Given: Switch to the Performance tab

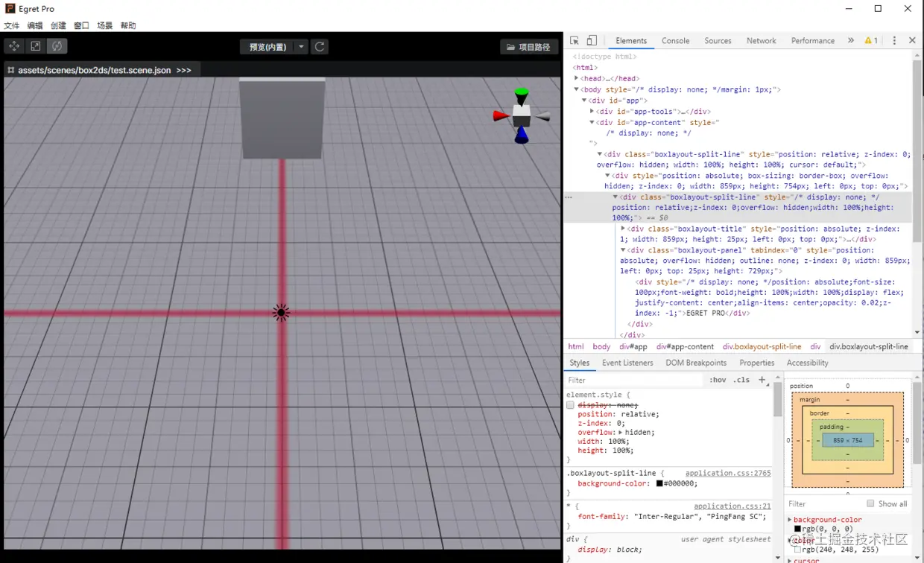Looking at the screenshot, I should coord(813,41).
